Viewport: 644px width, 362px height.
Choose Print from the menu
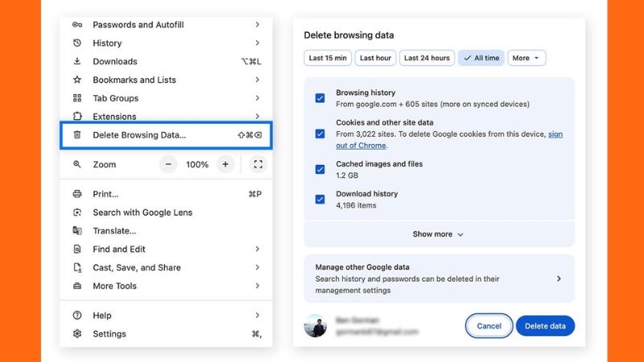(x=166, y=194)
